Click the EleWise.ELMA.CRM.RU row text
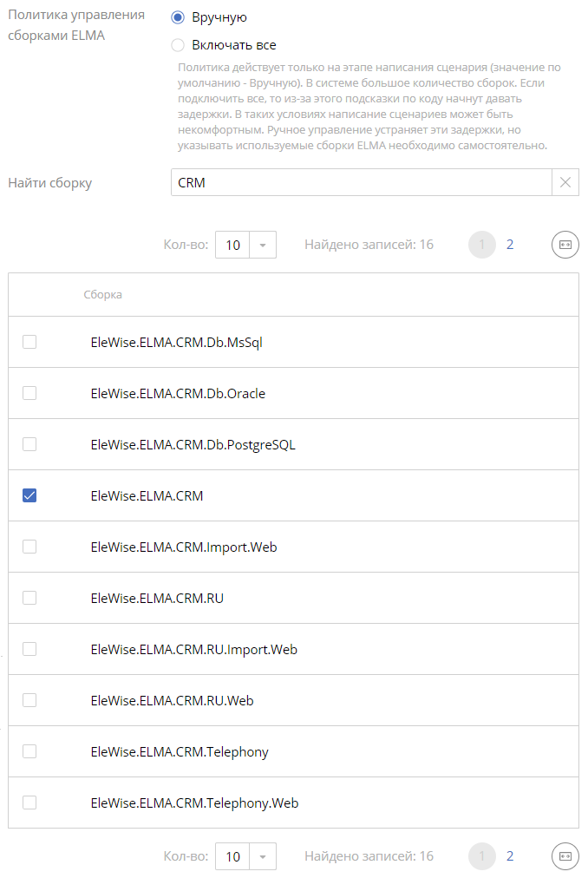This screenshot has height=878, width=588. click(x=157, y=599)
